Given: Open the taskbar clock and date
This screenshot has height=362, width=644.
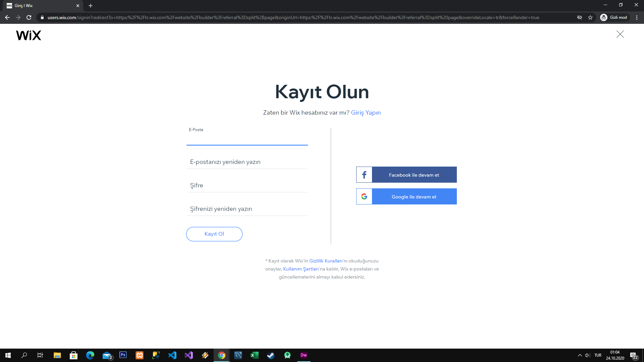Looking at the screenshot, I should [615, 355].
